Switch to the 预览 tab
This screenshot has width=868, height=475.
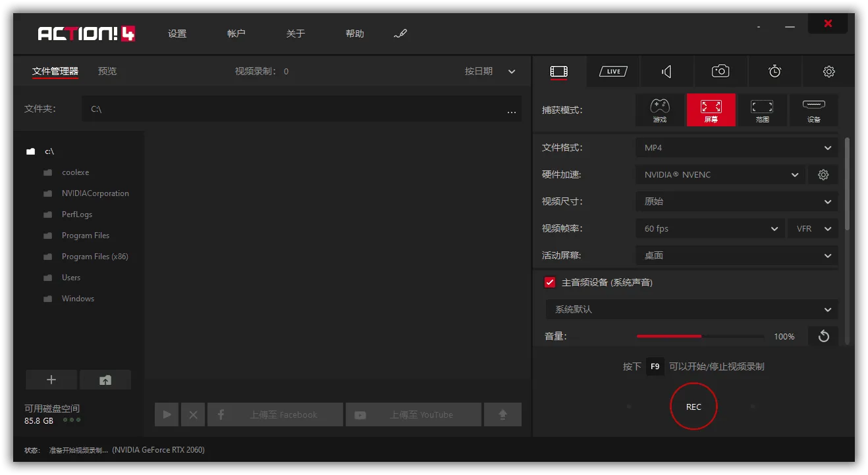[107, 71]
